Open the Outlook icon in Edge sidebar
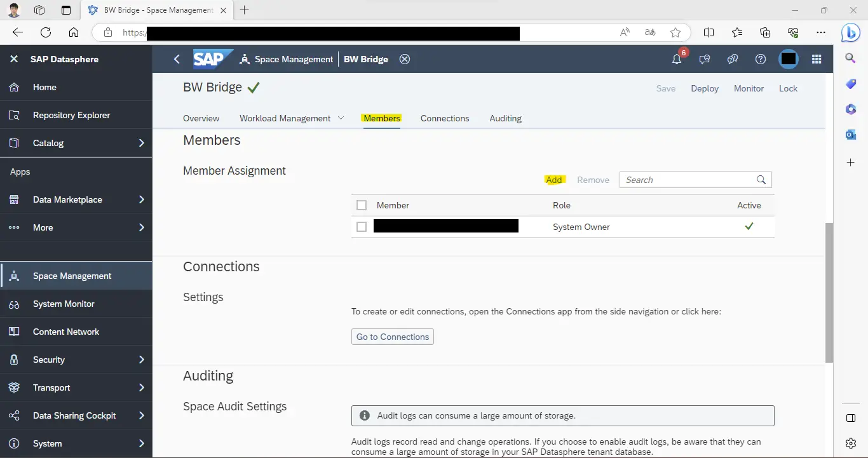This screenshot has height=458, width=868. [x=851, y=135]
